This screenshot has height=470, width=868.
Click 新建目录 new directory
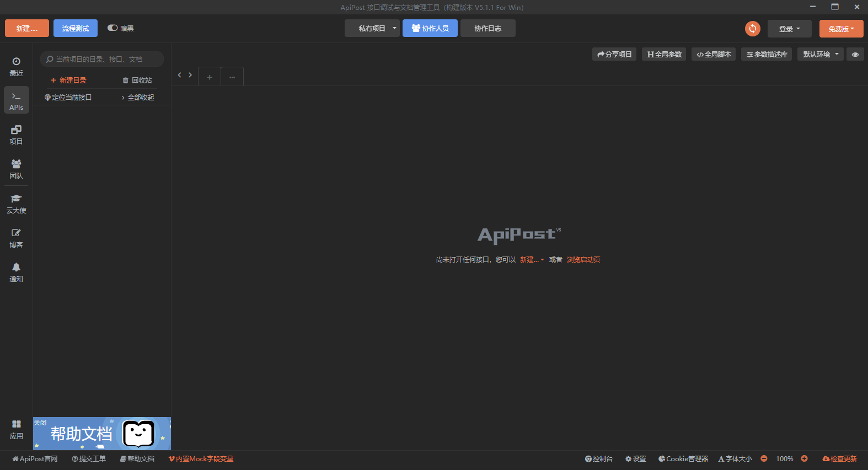click(68, 81)
